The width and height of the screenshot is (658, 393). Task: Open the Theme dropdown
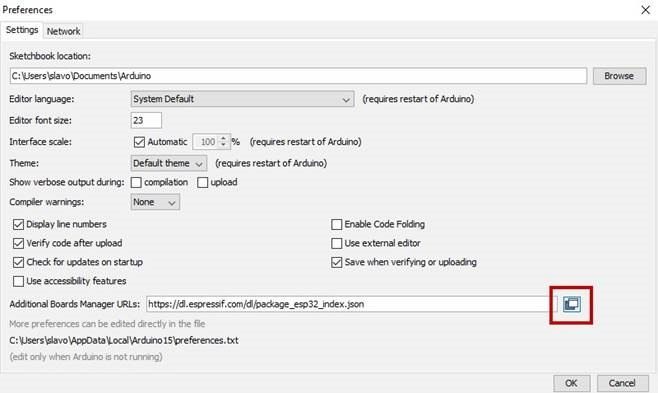[168, 163]
